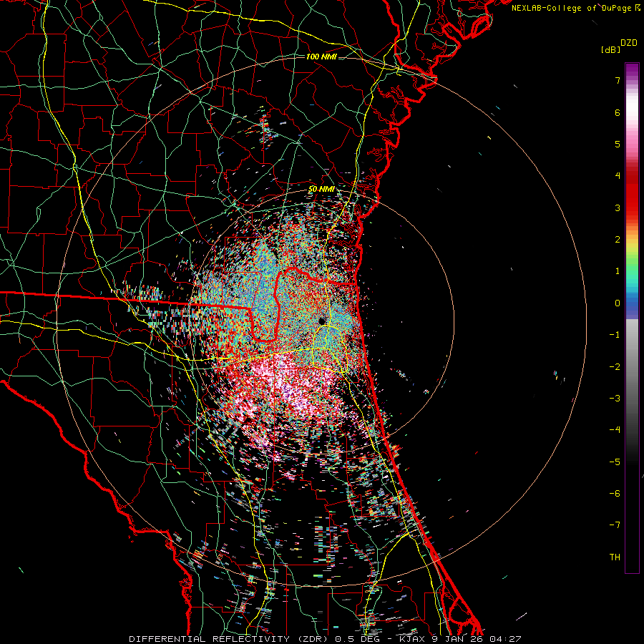The height and width of the screenshot is (644, 644).
Task: Click the TH label on color scale
Action: (x=615, y=557)
